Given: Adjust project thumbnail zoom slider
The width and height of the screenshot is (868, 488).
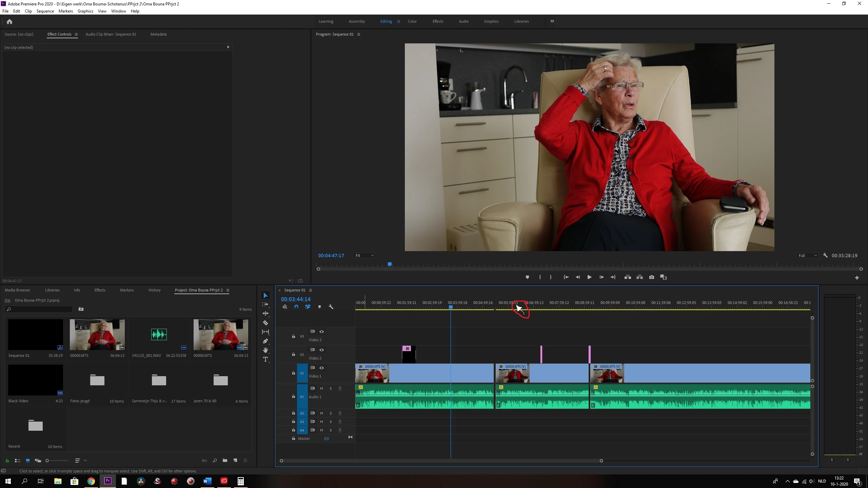Looking at the screenshot, I should pos(47,461).
